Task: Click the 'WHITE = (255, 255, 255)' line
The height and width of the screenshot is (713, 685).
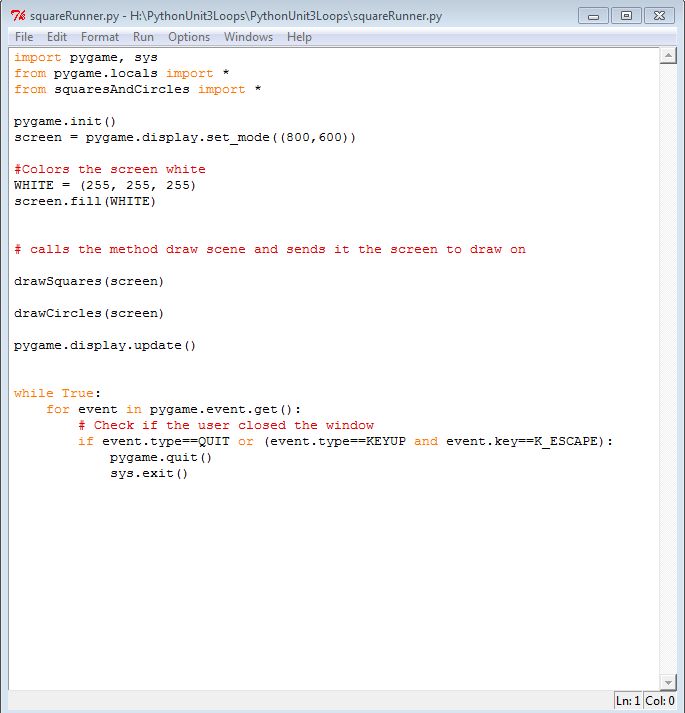Action: pos(105,186)
